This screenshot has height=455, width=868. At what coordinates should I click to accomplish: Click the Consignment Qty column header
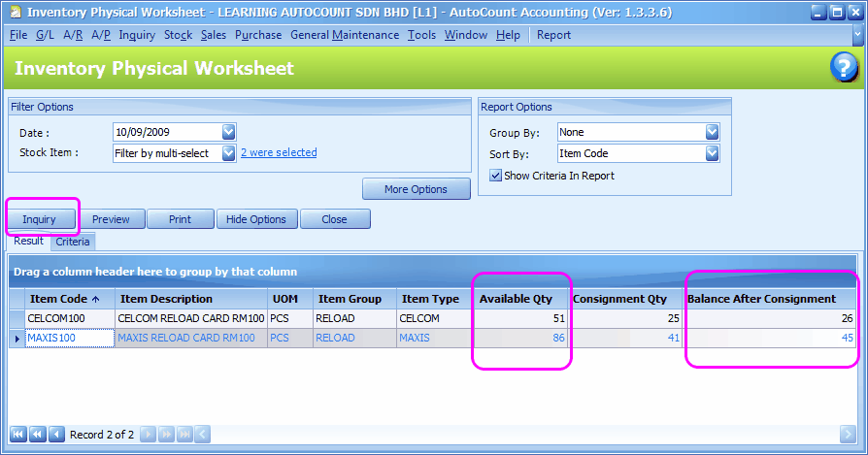click(x=625, y=299)
